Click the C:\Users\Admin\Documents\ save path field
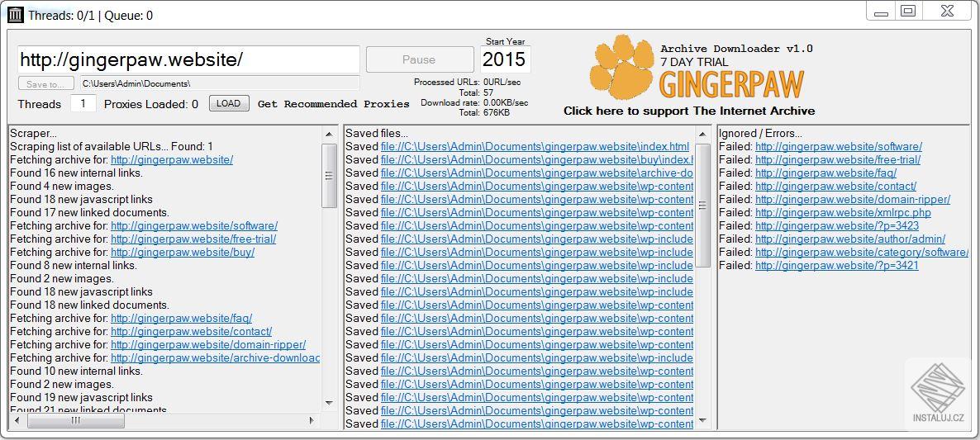The height and width of the screenshot is (440, 980). (219, 83)
